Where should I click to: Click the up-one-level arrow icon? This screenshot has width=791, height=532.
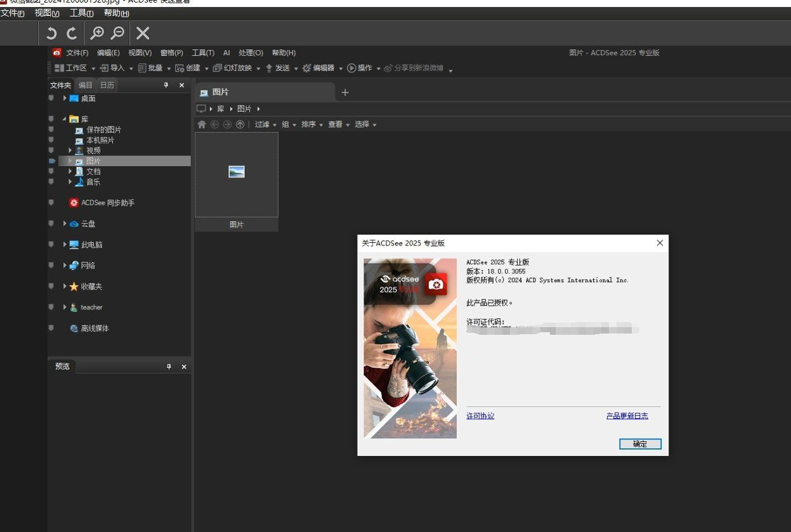point(240,124)
